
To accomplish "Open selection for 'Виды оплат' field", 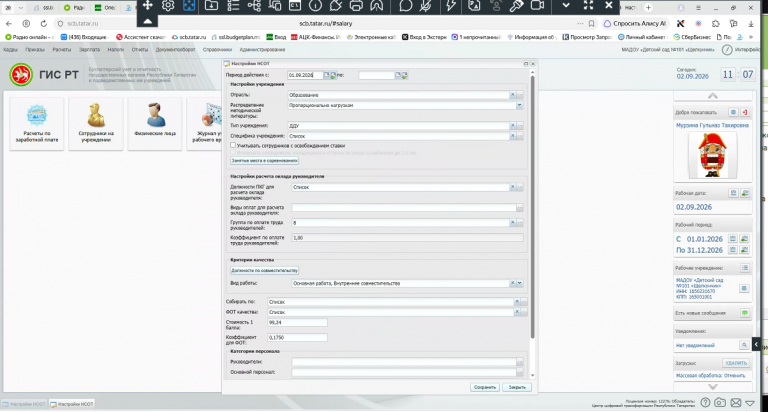I will pyautogui.click(x=520, y=208).
